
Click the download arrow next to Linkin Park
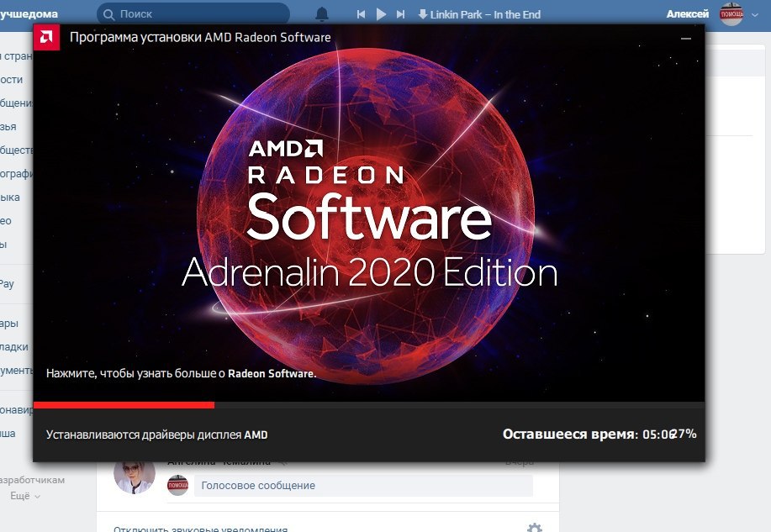click(422, 14)
